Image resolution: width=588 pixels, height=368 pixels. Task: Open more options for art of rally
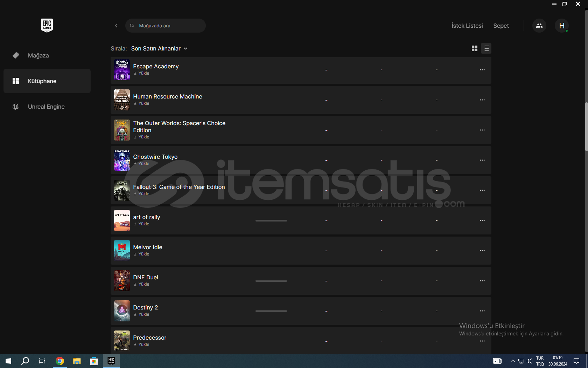pyautogui.click(x=482, y=220)
